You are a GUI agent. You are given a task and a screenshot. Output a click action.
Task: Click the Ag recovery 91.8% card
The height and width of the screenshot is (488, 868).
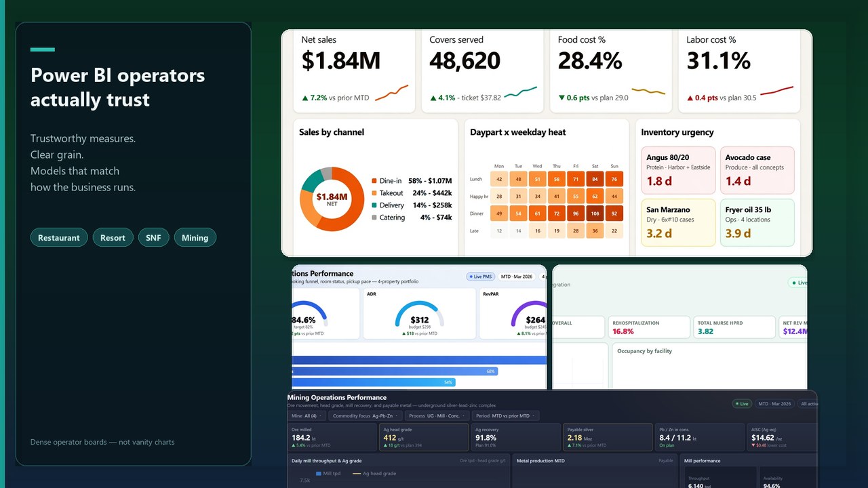516,438
